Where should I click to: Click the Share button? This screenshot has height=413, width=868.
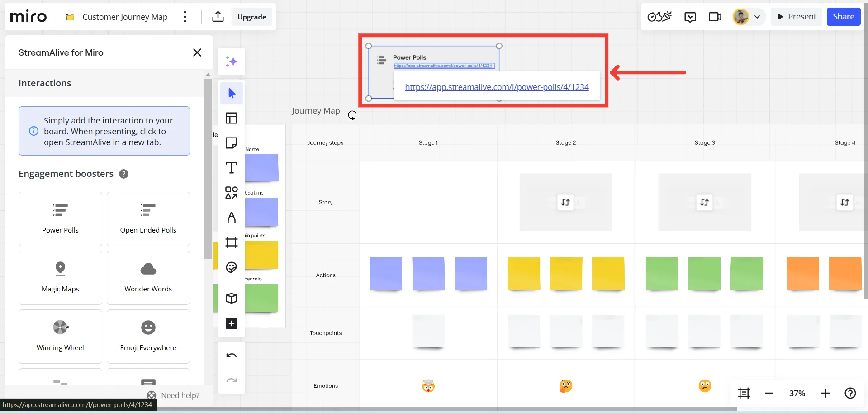tap(844, 17)
